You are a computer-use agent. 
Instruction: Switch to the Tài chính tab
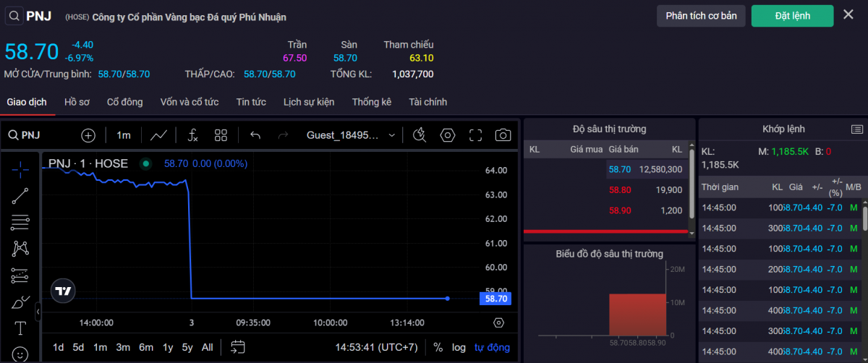[428, 102]
